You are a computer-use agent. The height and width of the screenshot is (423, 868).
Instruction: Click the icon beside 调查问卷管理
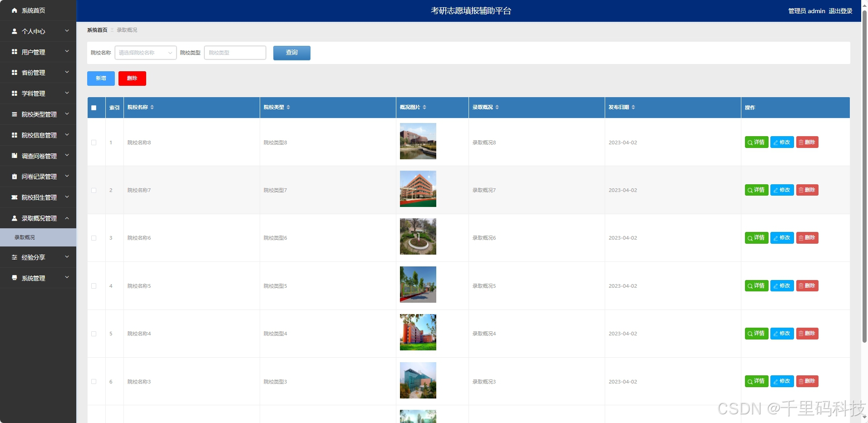point(15,156)
